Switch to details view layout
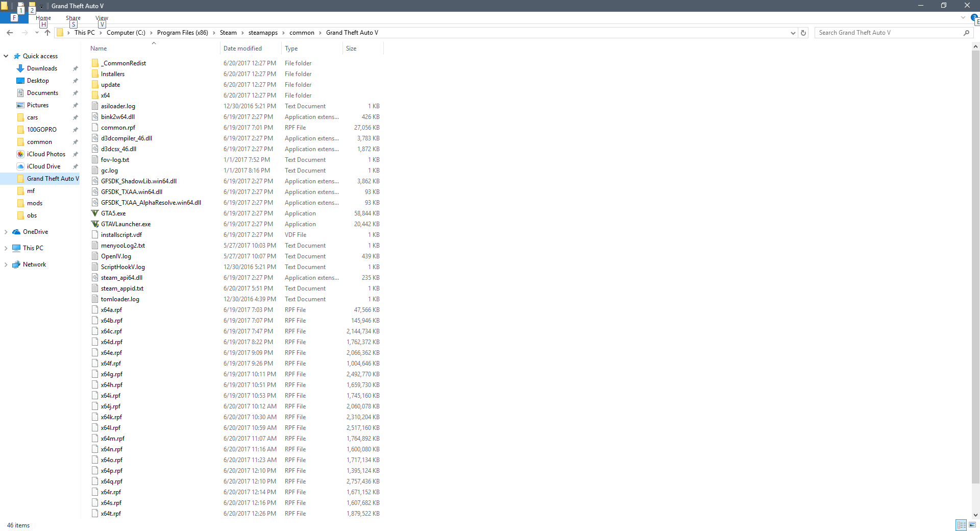Image resolution: width=980 pixels, height=531 pixels. click(x=962, y=525)
